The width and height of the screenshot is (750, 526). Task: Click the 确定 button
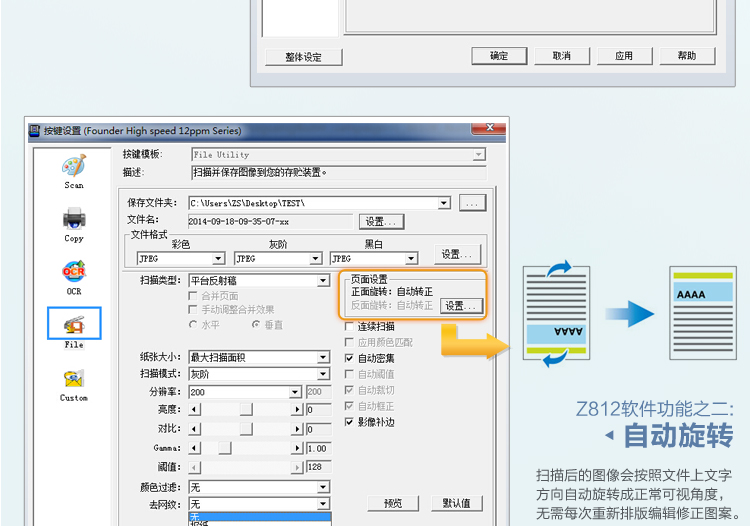click(499, 56)
